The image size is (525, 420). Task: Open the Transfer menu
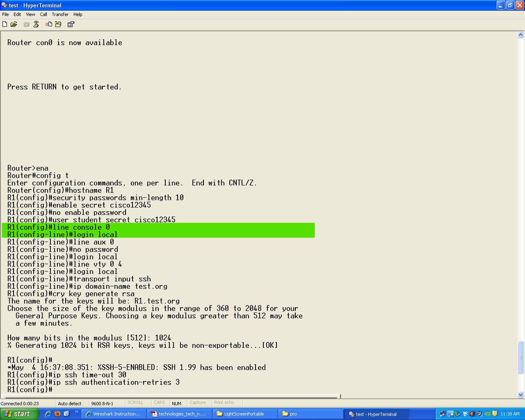click(60, 14)
